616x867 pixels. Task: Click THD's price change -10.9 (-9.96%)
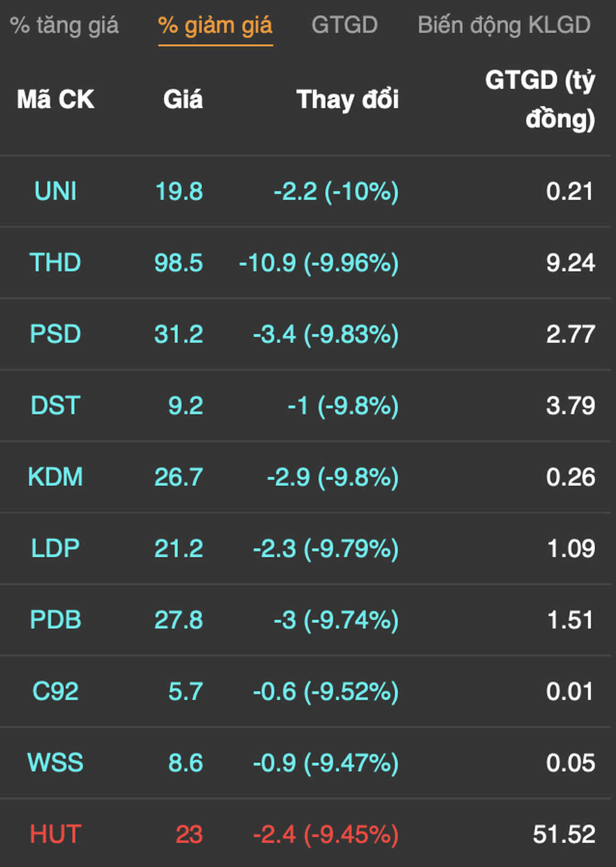[x=319, y=263]
